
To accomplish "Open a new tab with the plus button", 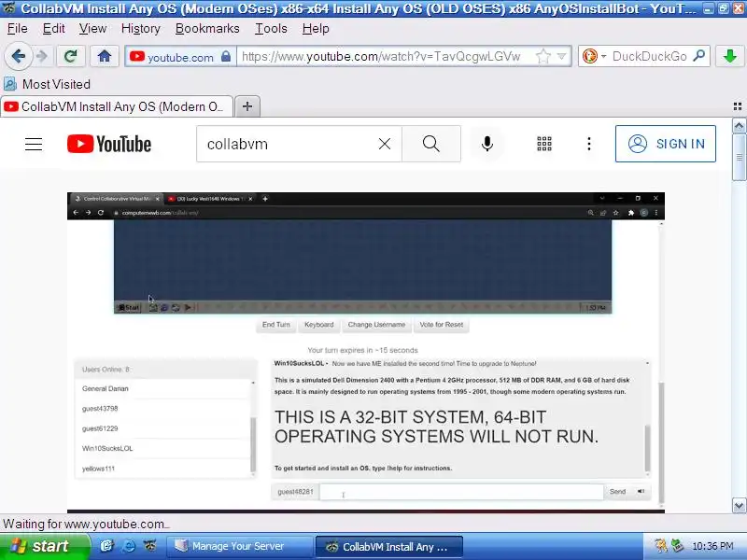I will pyautogui.click(x=247, y=106).
